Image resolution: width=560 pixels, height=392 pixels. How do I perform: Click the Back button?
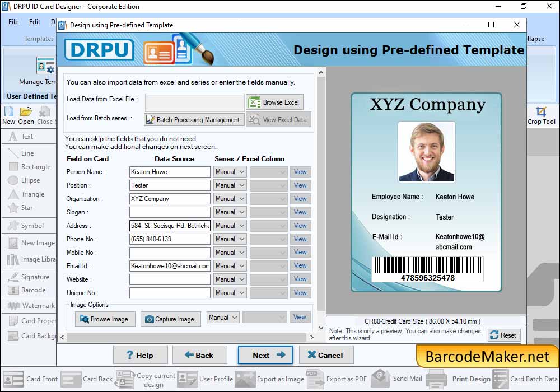(200, 355)
